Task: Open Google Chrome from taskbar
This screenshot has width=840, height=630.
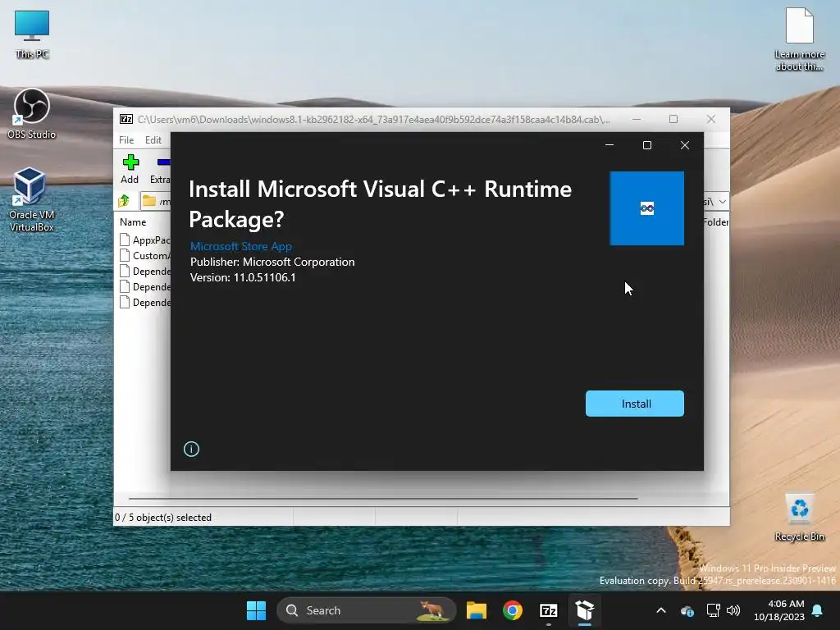Action: click(513, 610)
